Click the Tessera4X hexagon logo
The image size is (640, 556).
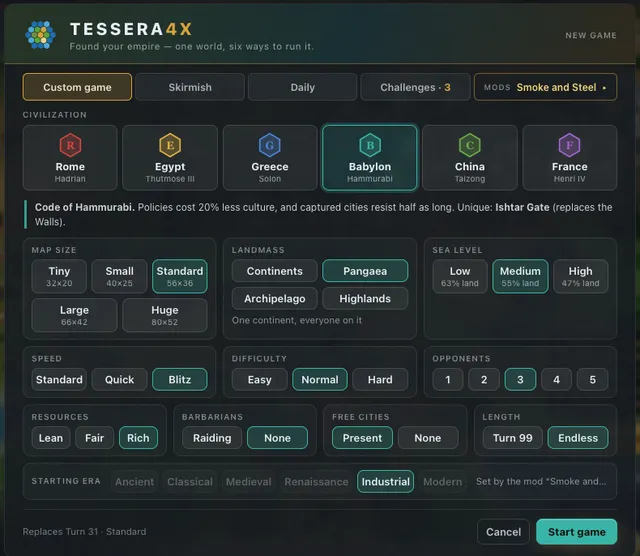pyautogui.click(x=40, y=35)
